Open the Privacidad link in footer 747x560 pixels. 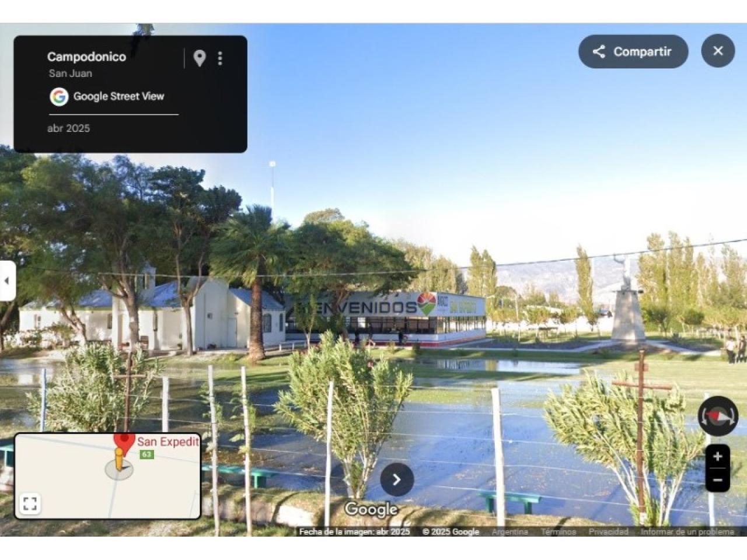608,531
